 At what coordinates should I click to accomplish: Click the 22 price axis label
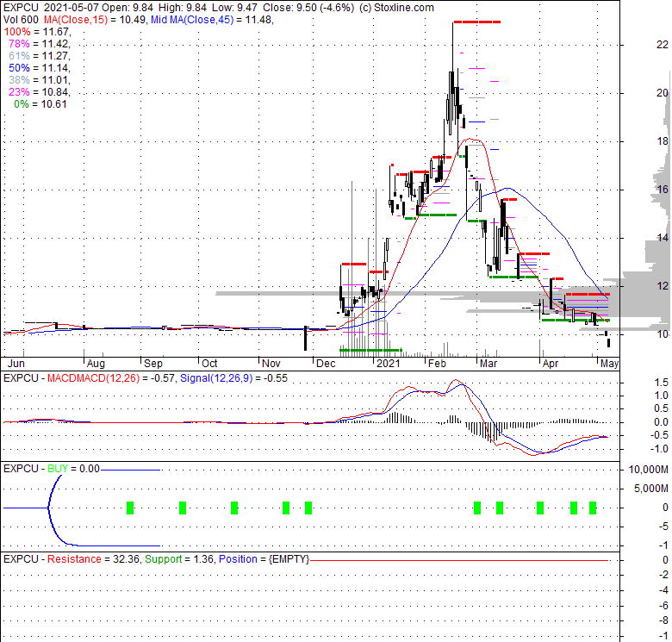click(x=663, y=45)
